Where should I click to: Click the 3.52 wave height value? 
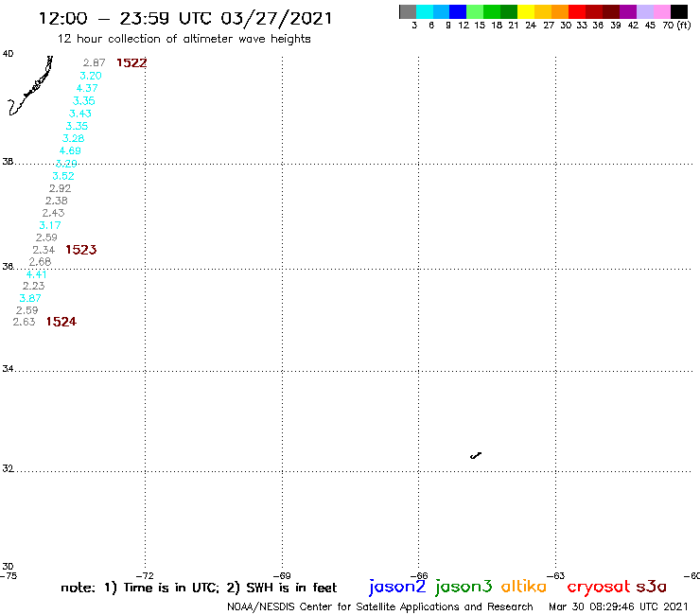click(x=63, y=176)
